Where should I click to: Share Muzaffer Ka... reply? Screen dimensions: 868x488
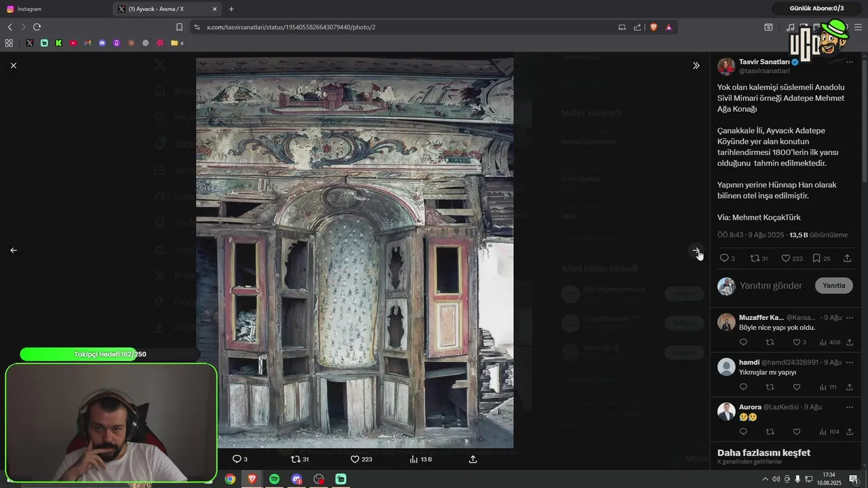point(849,342)
